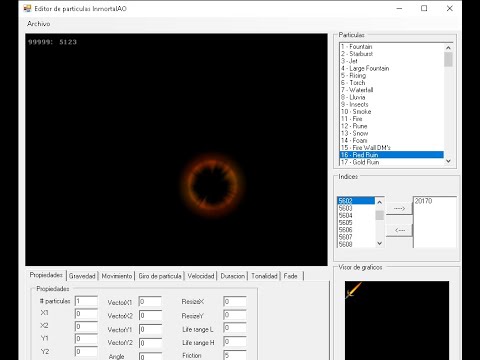Viewport: 480px width, 360px height.
Task: Click the Y1 input field
Action: (86, 339)
